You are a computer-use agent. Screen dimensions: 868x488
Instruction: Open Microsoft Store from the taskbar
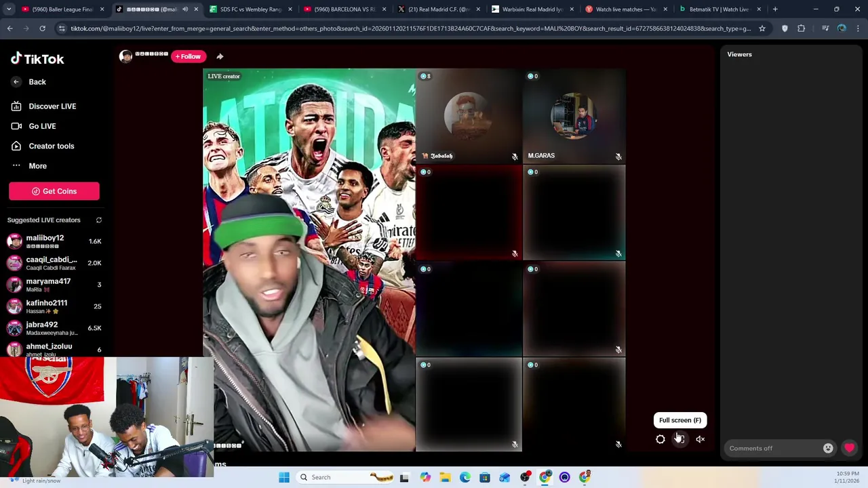click(x=485, y=477)
